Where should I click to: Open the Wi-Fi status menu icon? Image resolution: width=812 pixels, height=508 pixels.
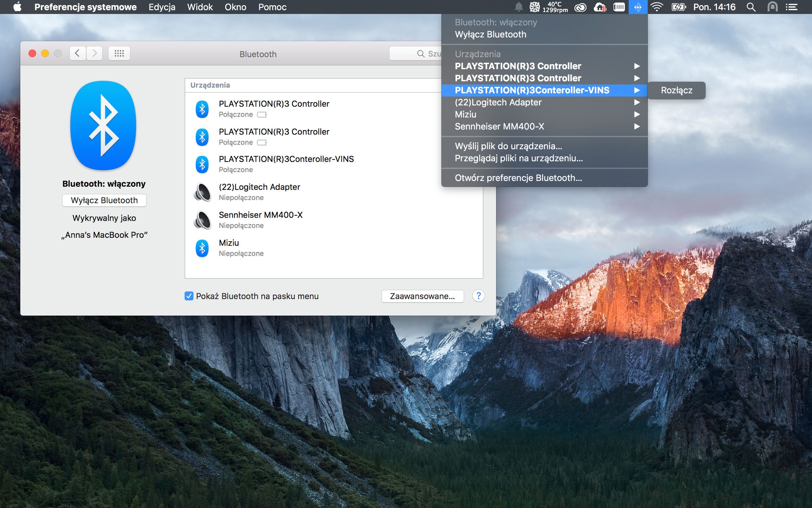[657, 7]
